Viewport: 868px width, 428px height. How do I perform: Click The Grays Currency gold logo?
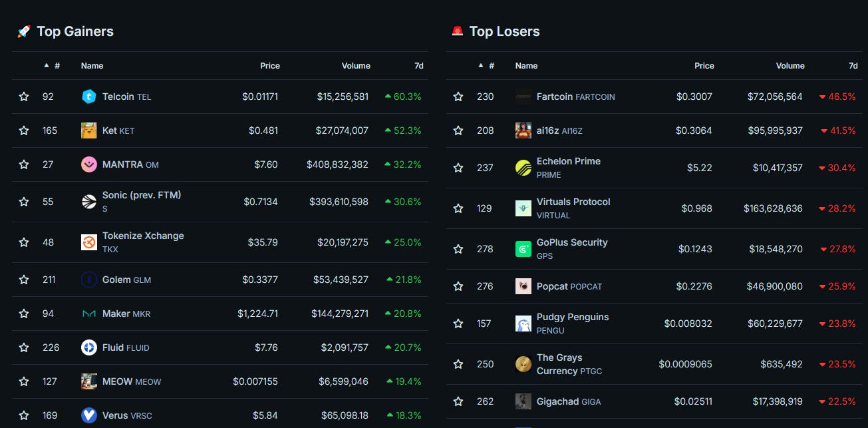[x=523, y=364]
